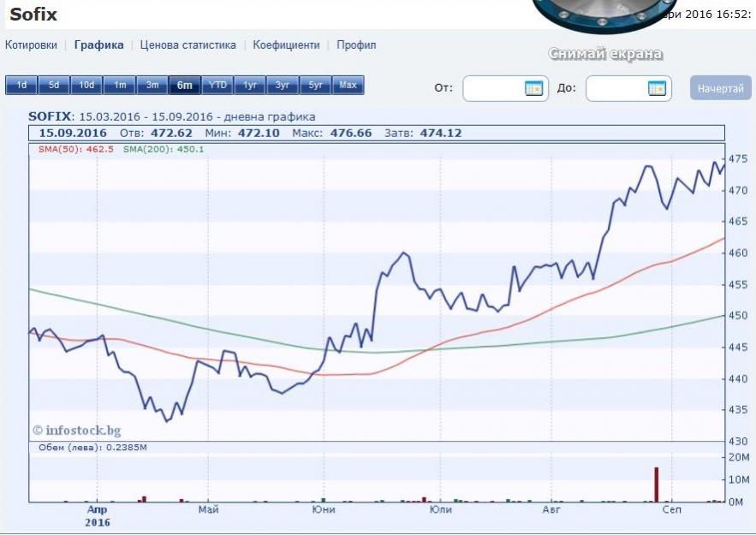Click the Снимай екрана caption

[605, 54]
